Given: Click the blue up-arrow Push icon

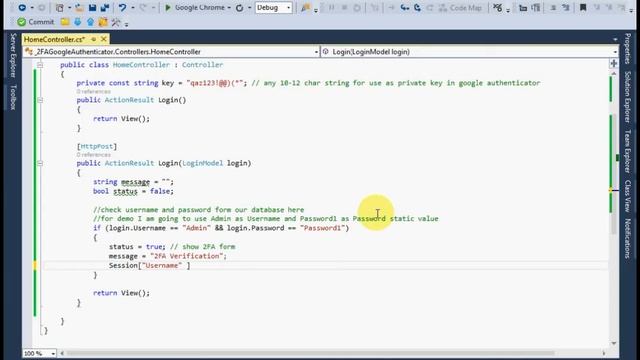Looking at the screenshot, I should pos(90,22).
